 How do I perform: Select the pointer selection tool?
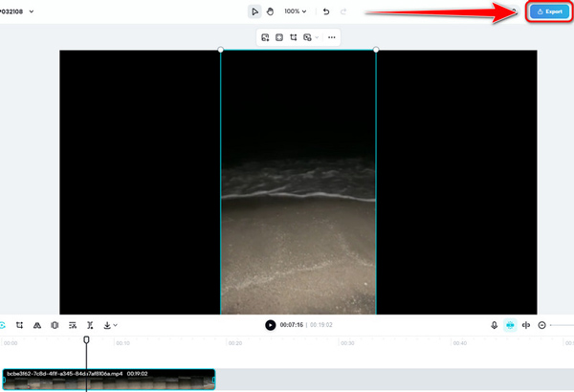point(254,11)
